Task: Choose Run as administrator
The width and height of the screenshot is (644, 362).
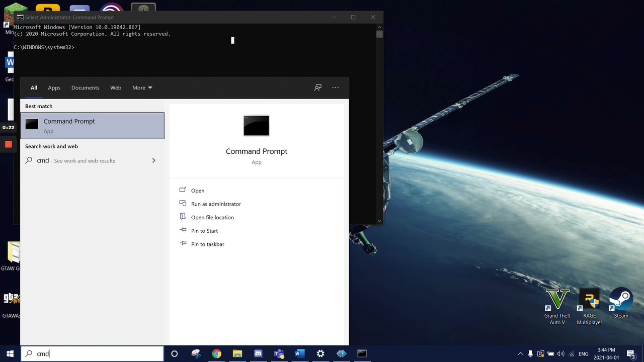Action: coord(216,204)
